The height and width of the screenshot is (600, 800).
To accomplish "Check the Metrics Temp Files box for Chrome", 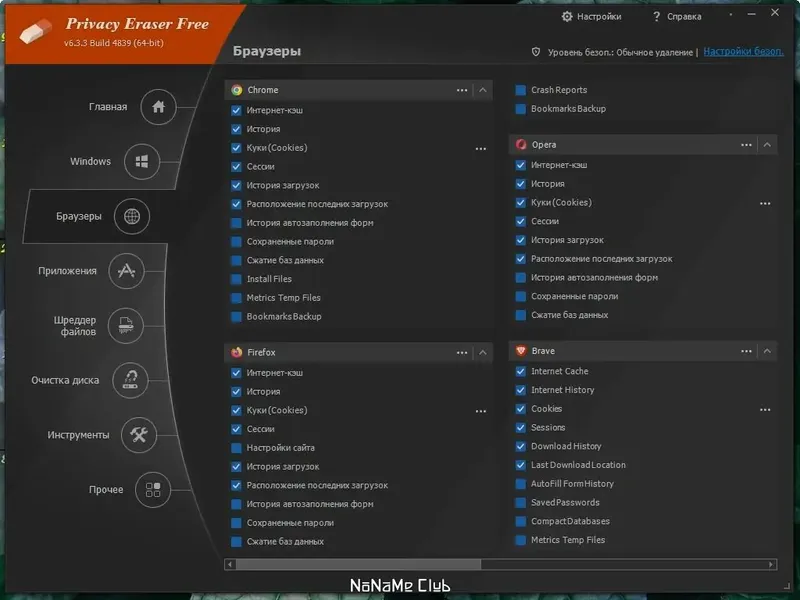I will point(235,298).
